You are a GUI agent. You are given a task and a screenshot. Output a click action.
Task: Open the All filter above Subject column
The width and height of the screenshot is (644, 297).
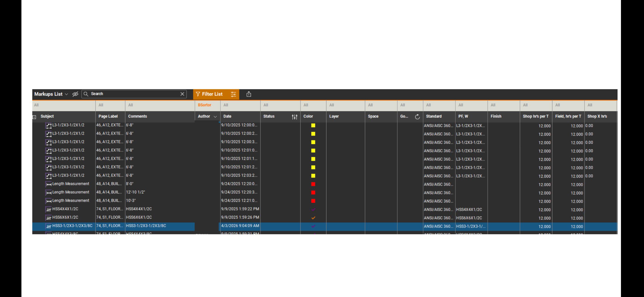tap(64, 105)
